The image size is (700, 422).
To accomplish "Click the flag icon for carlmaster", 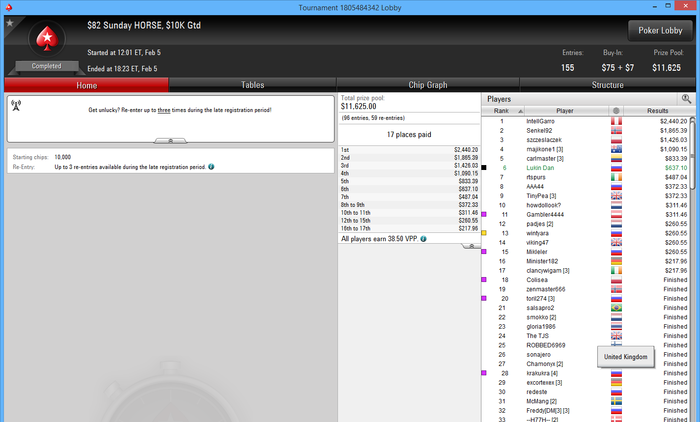I will tap(617, 159).
